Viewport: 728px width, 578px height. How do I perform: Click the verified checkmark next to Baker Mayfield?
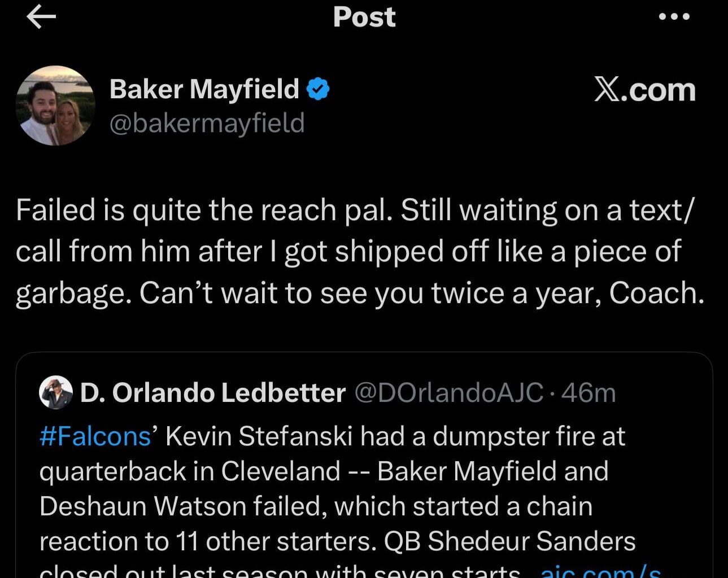click(319, 88)
